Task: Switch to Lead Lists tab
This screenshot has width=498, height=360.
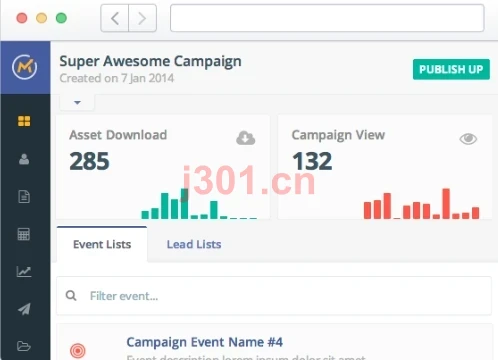Action: click(x=194, y=244)
